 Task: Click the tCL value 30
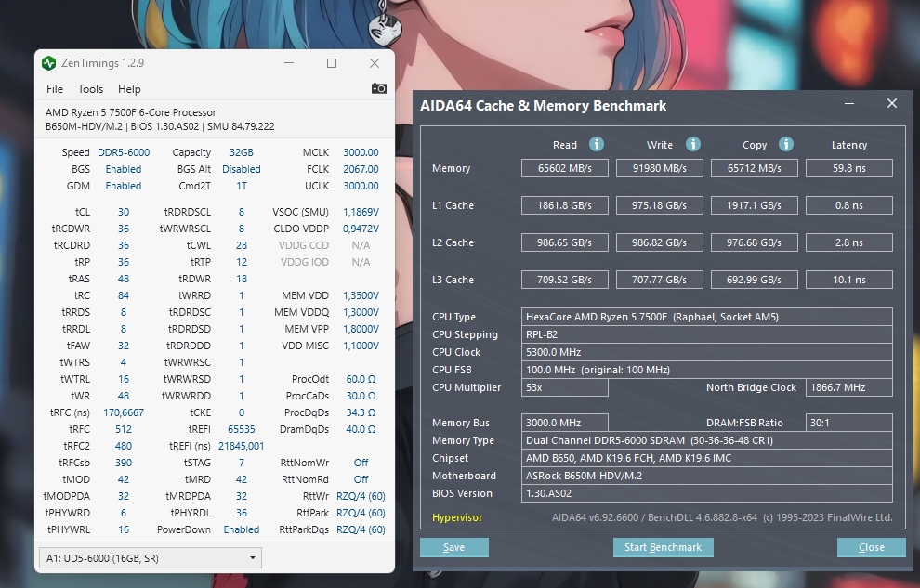tap(124, 212)
